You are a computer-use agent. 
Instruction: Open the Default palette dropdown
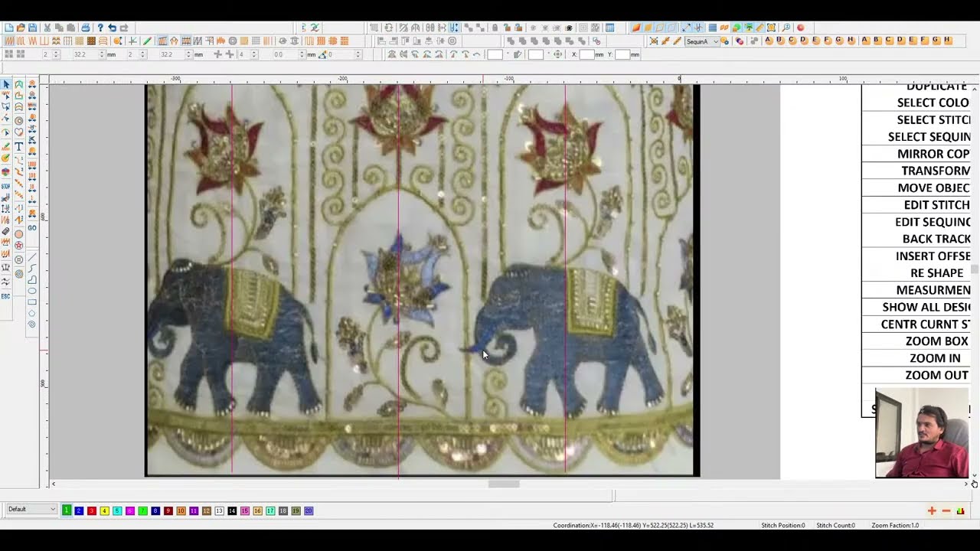pos(31,509)
